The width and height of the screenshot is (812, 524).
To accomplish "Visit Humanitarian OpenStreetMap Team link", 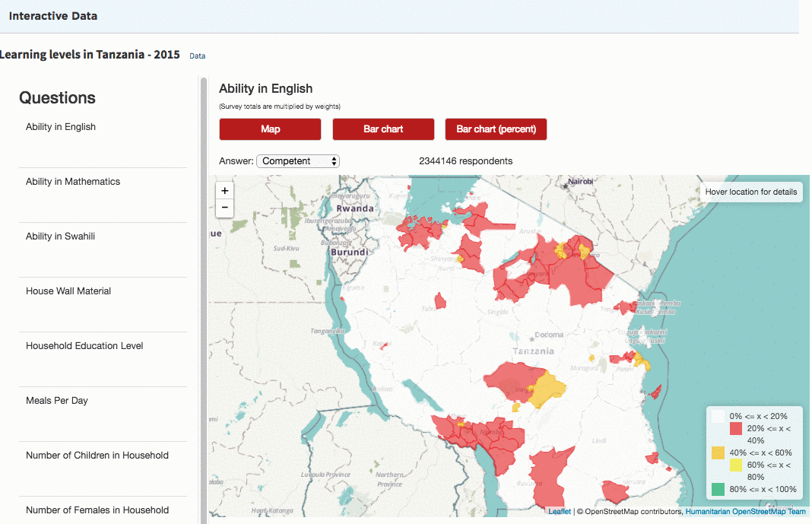I will click(x=745, y=512).
